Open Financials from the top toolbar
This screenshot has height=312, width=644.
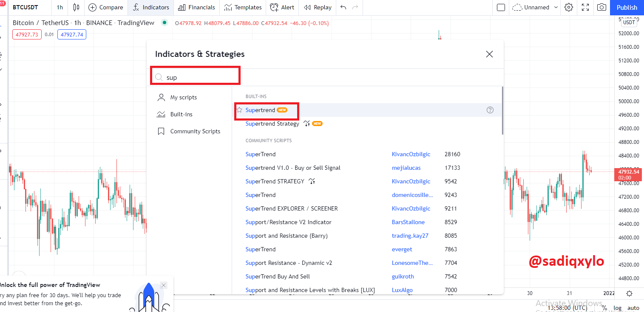196,7
